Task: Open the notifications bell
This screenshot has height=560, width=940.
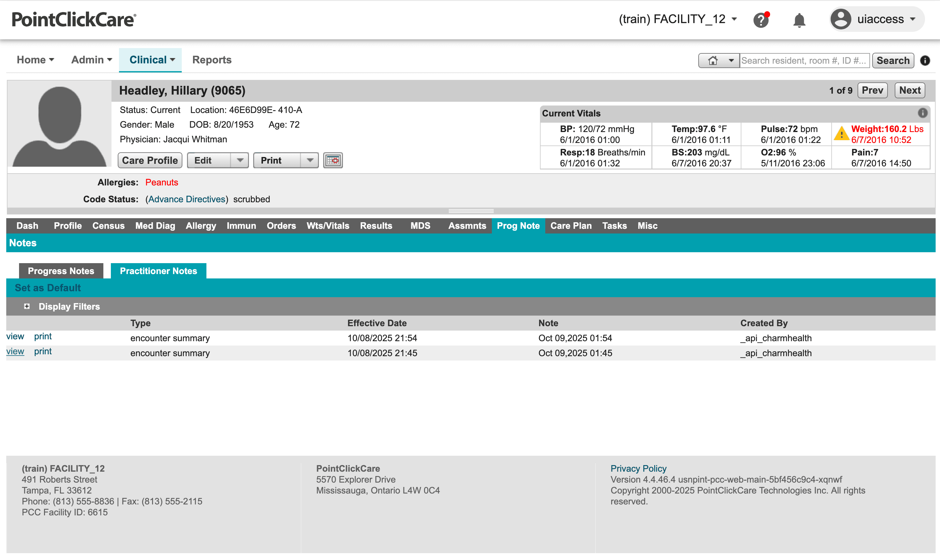Action: click(x=799, y=20)
